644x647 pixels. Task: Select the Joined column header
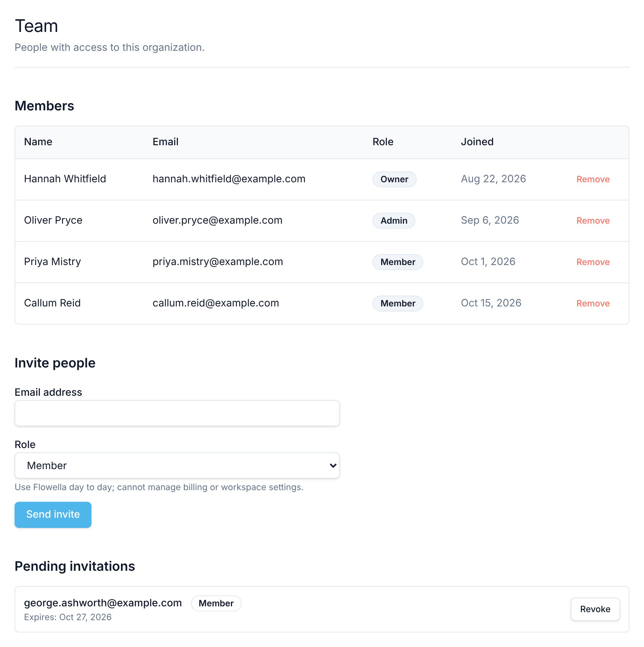tap(477, 142)
